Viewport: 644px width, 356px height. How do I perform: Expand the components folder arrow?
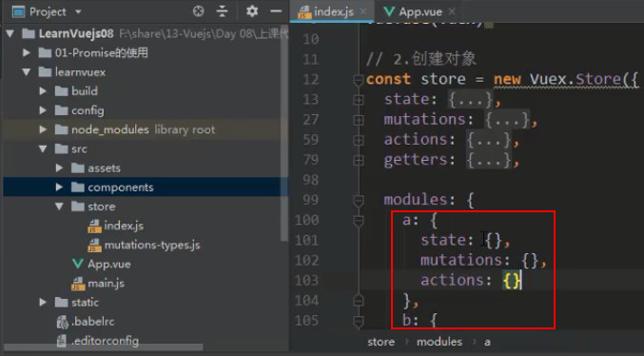[x=59, y=188]
